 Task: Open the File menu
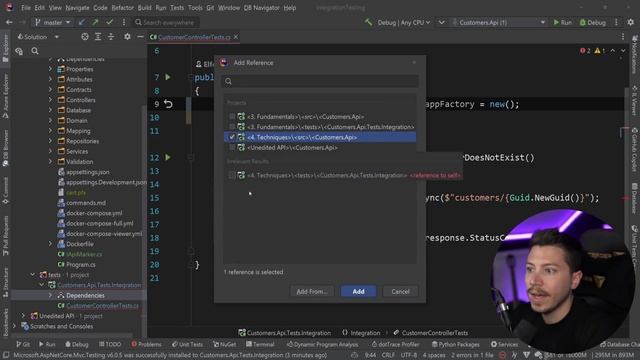click(26, 8)
